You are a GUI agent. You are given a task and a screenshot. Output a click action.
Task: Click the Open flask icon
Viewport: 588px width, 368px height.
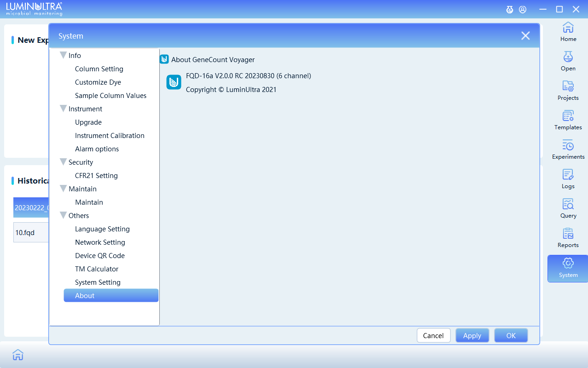pyautogui.click(x=568, y=57)
